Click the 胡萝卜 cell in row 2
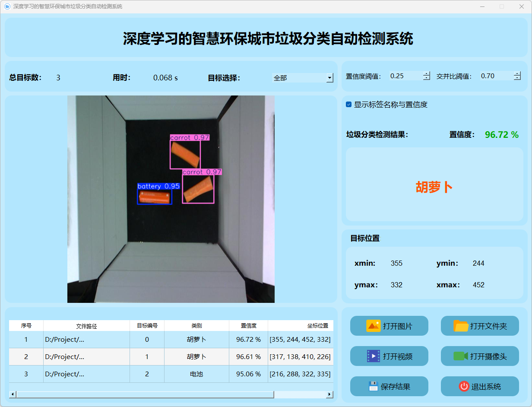Viewport: 532px width, 407px height. tap(196, 357)
